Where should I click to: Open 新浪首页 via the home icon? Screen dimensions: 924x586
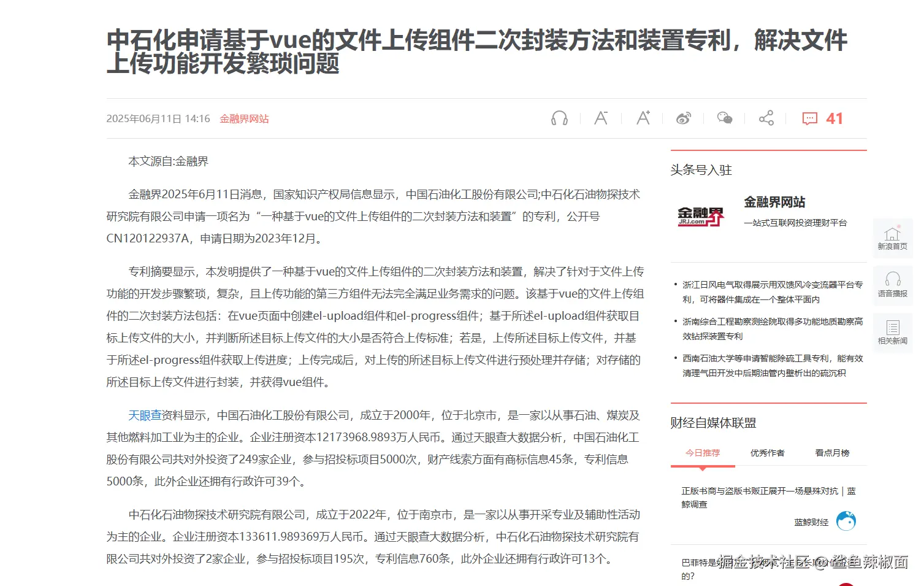coord(892,238)
